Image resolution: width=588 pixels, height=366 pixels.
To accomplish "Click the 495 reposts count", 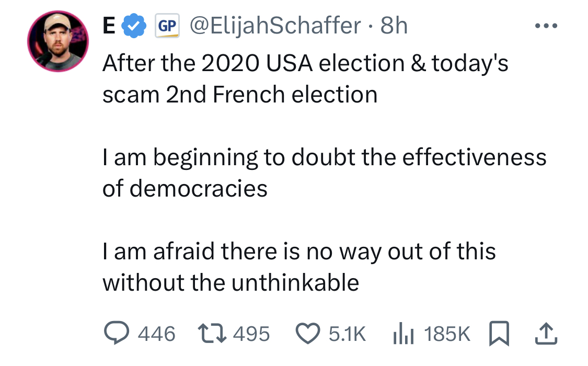I will [251, 334].
